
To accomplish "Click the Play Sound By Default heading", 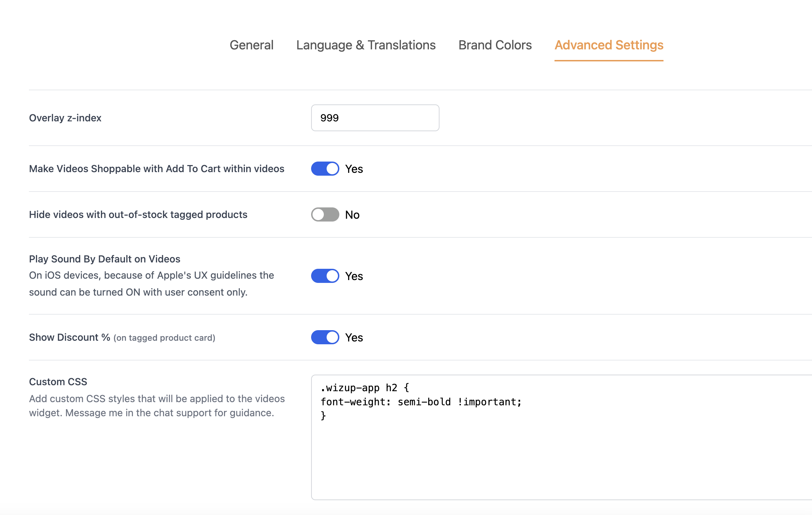I will [x=104, y=259].
